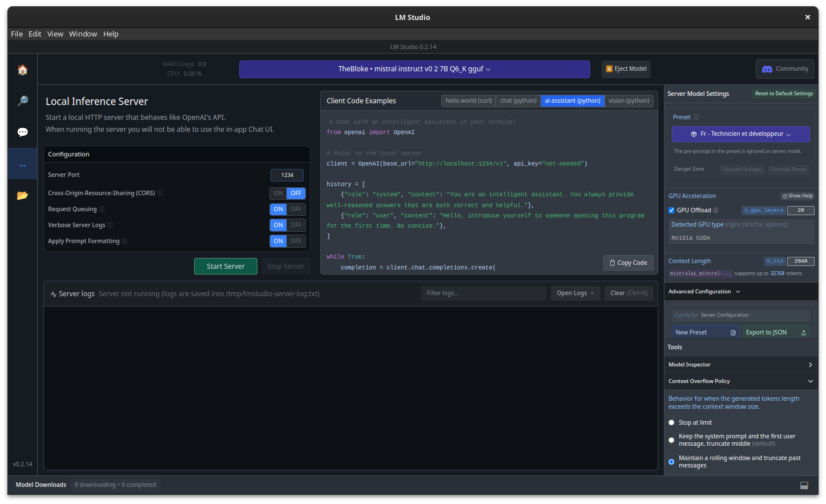Toggle the bottom panel icon in status bar
826x504 pixels.
click(x=804, y=485)
